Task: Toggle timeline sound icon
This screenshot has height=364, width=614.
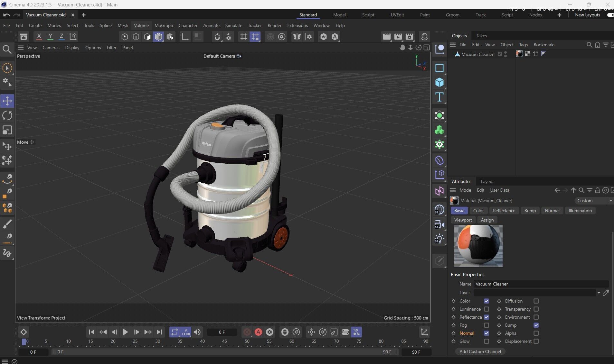Action: pyautogui.click(x=197, y=332)
